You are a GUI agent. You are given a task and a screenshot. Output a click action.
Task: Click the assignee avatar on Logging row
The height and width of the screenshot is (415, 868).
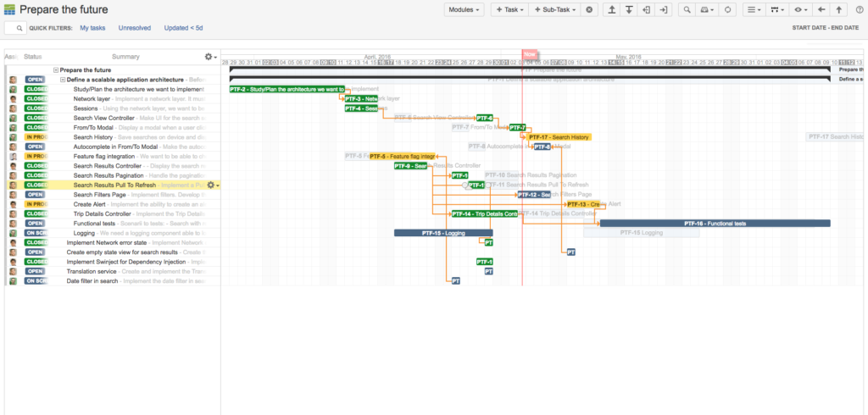coord(13,233)
